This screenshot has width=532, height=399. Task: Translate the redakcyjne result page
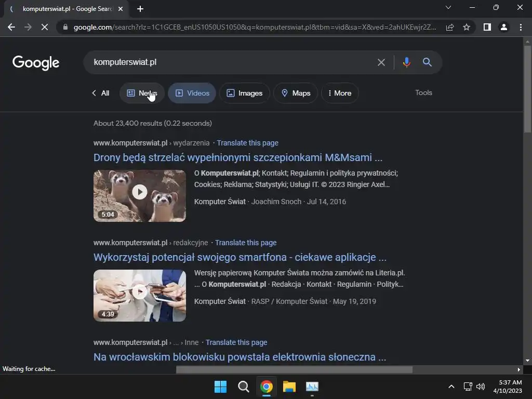click(246, 243)
